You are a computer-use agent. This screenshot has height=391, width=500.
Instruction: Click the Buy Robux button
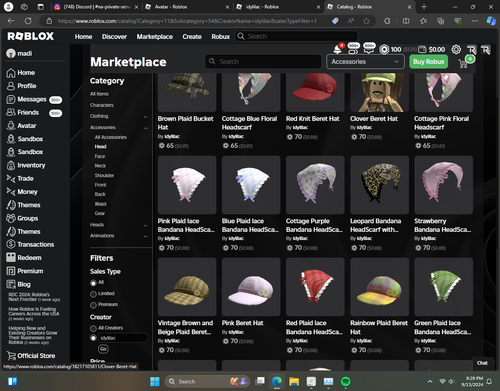coord(429,62)
